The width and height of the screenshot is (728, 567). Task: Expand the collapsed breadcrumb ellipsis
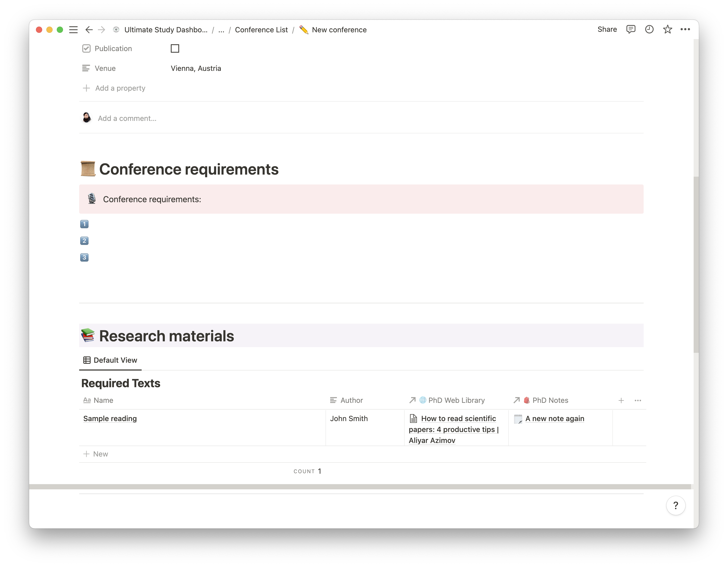[221, 30]
